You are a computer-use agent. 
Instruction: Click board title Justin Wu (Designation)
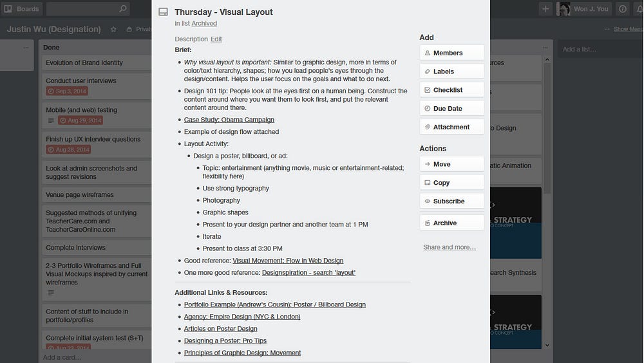coord(54,29)
